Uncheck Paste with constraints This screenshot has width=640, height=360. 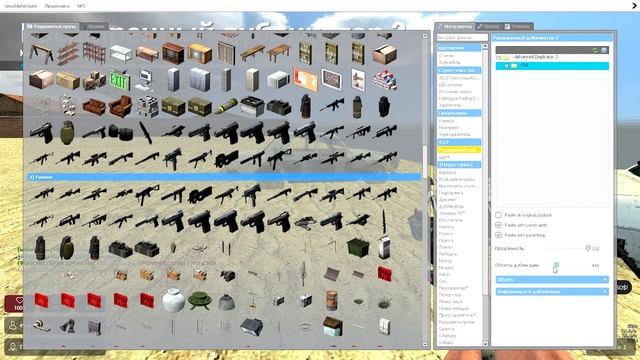coord(498,225)
